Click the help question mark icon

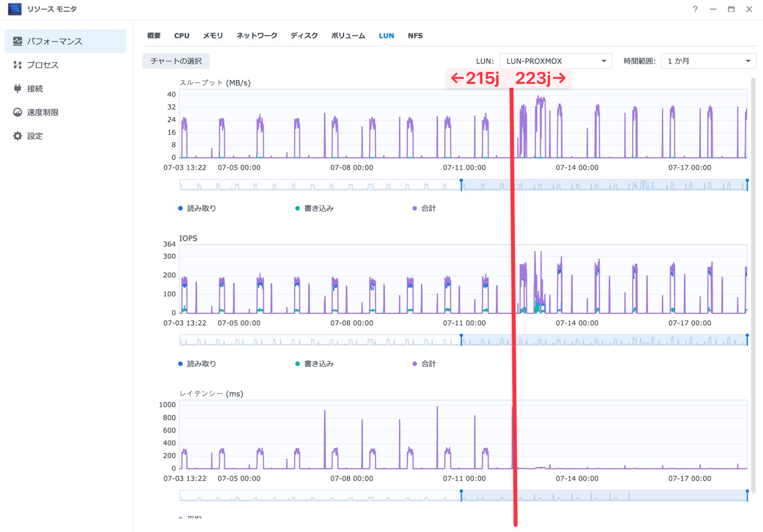[x=695, y=9]
